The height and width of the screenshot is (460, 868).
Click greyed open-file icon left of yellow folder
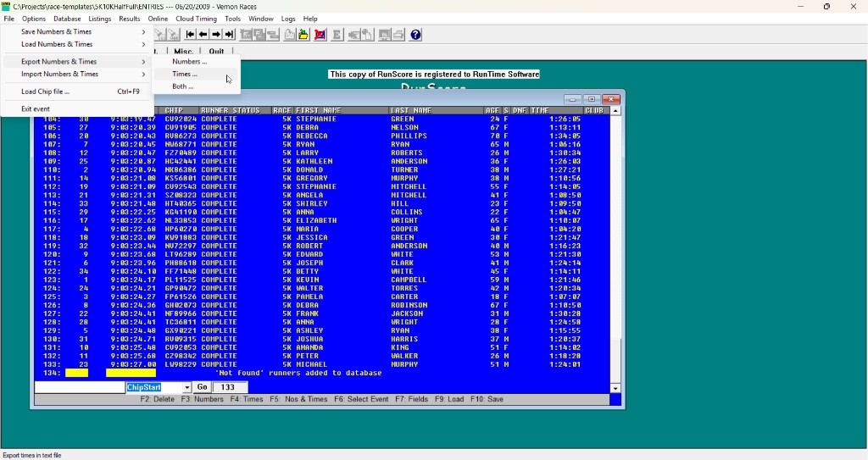click(x=290, y=35)
